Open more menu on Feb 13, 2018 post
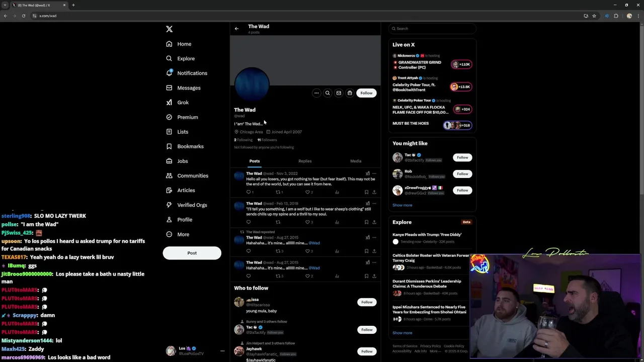Image resolution: width=644 pixels, height=362 pixels. pyautogui.click(x=374, y=204)
